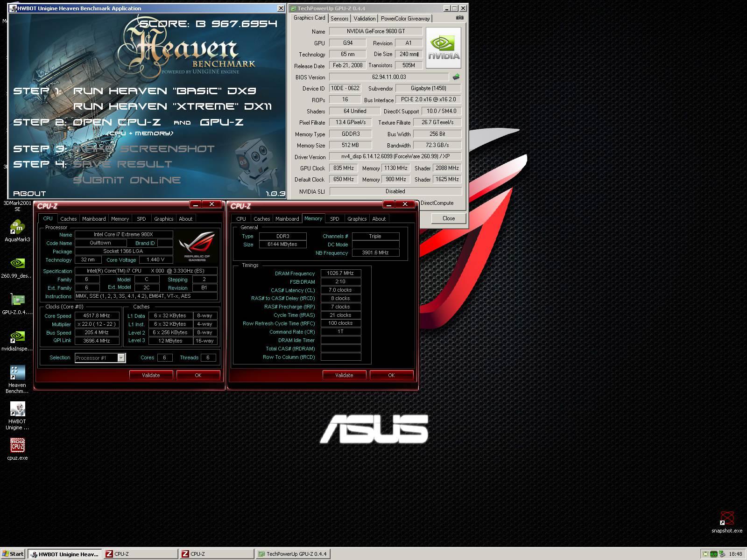This screenshot has width=747, height=560.
Task: Click second CPU-Z taskbar button
Action: [x=217, y=554]
